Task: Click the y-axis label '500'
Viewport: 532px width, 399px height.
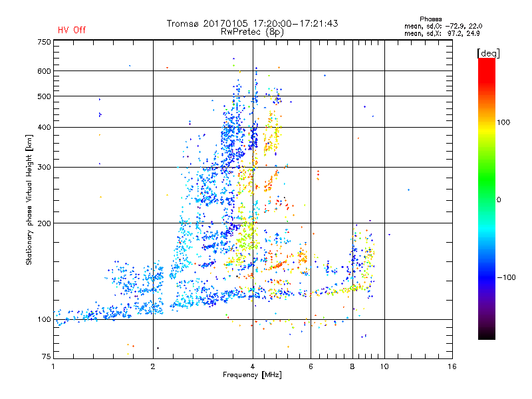Action: [x=44, y=96]
